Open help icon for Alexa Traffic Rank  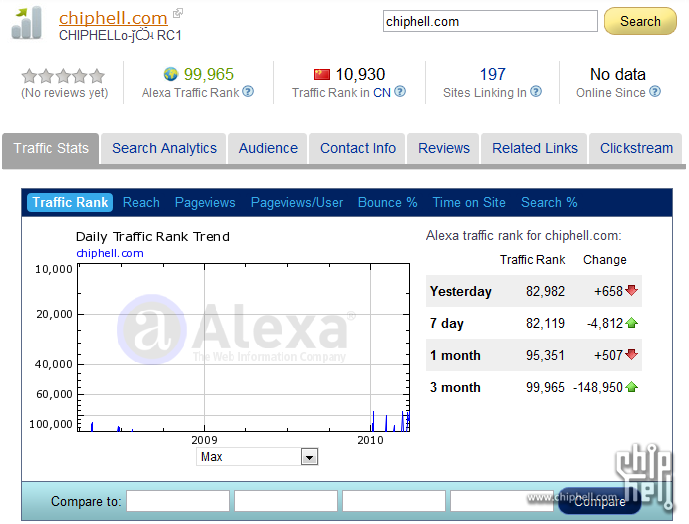tap(248, 91)
